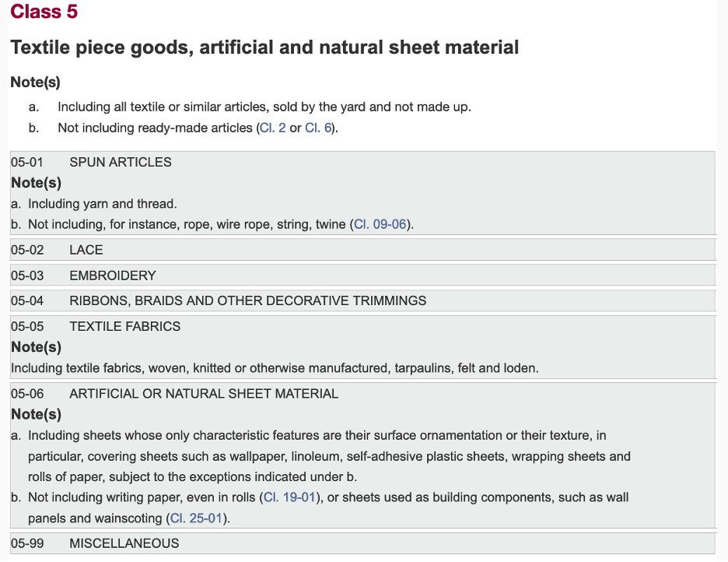
Task: Click the Textile piece goods title
Action: click(264, 47)
